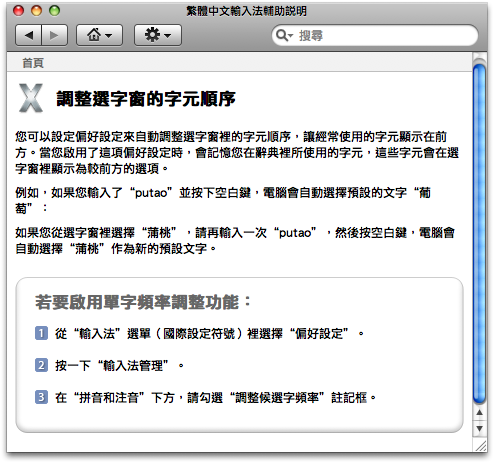494x463 pixels.
Task: Minimize the window with yellow button
Action: click(36, 11)
